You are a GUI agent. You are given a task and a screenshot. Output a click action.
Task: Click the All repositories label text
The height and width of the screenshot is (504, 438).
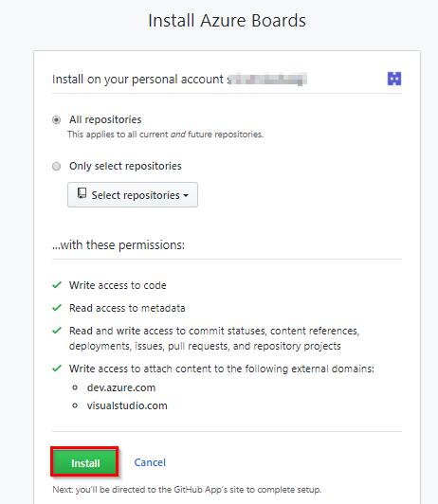(x=105, y=119)
